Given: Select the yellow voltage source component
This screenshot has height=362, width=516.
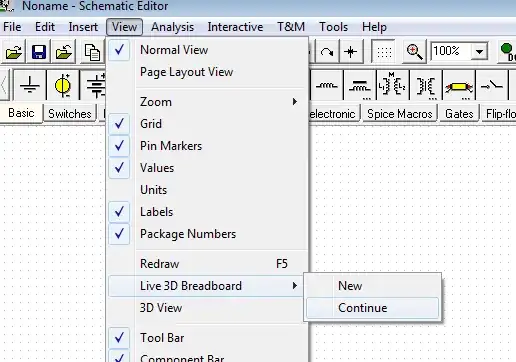Looking at the screenshot, I should (63, 86).
